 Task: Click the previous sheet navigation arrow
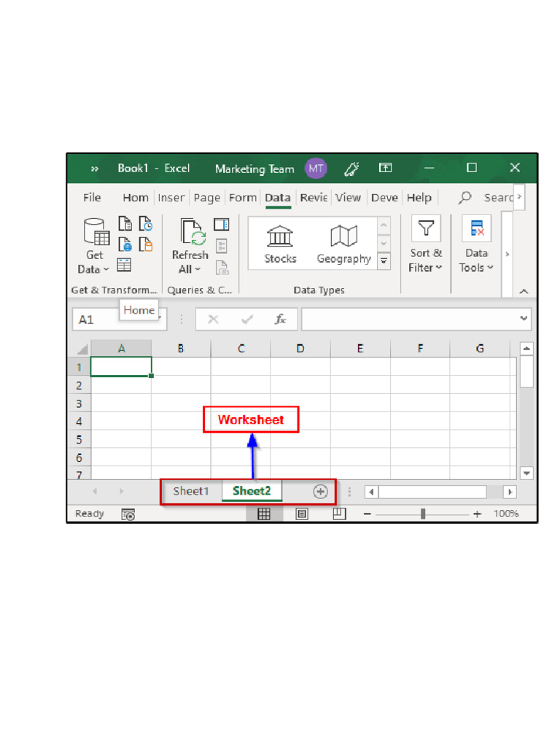pos(95,491)
